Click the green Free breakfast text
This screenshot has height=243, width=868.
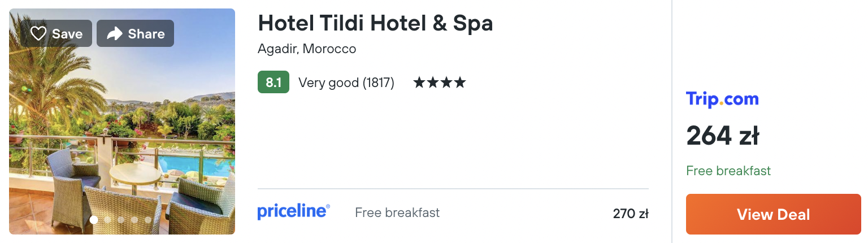pos(728,171)
